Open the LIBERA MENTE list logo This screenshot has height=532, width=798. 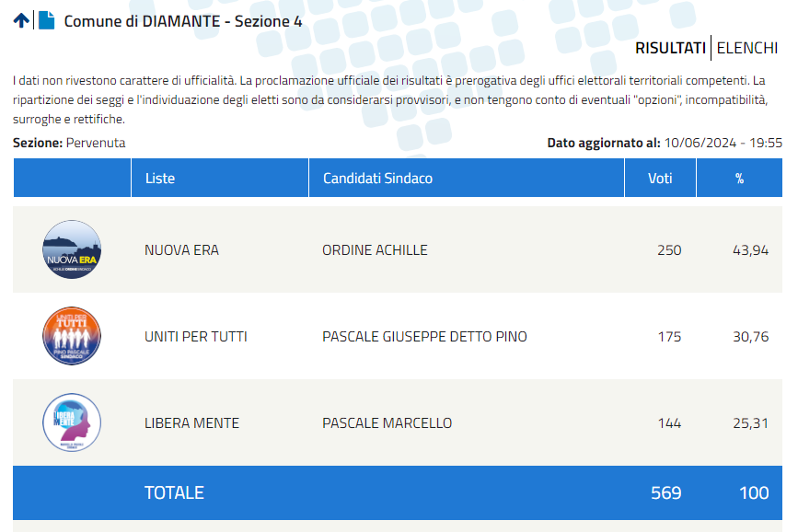[x=72, y=422]
